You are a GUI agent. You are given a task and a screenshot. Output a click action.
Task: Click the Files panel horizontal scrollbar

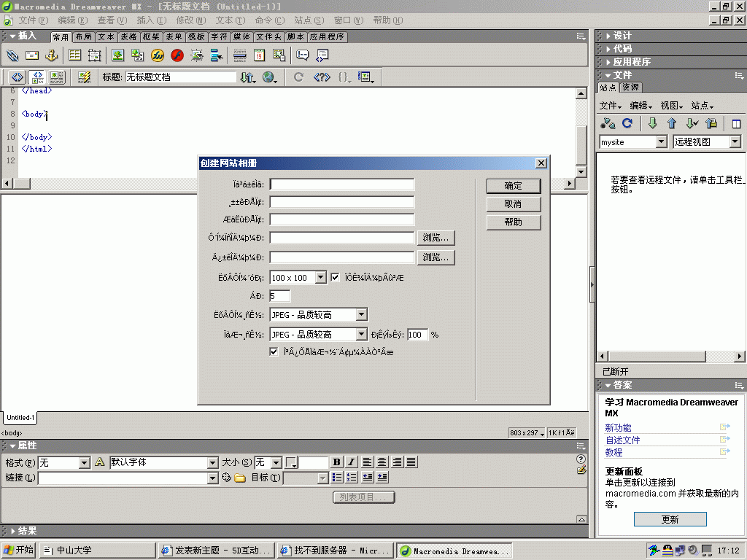670,356
